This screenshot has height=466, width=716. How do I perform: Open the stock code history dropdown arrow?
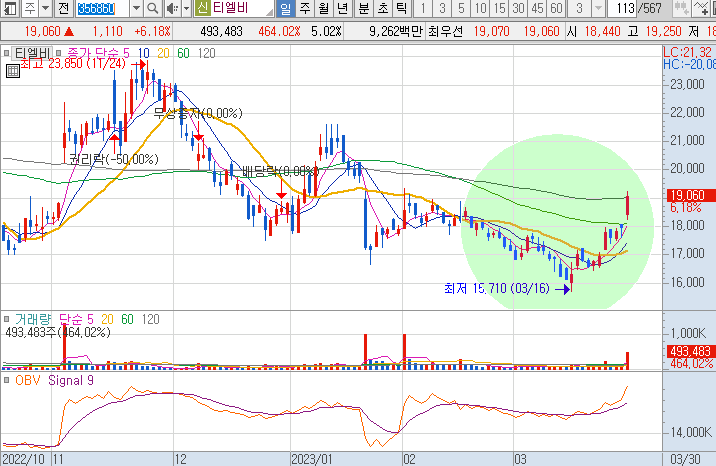tap(136, 8)
